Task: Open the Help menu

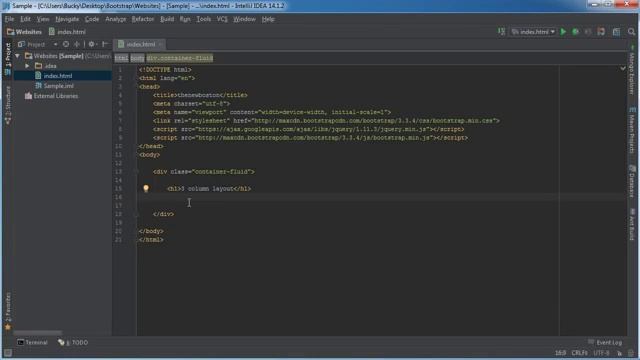Action: [x=268, y=19]
